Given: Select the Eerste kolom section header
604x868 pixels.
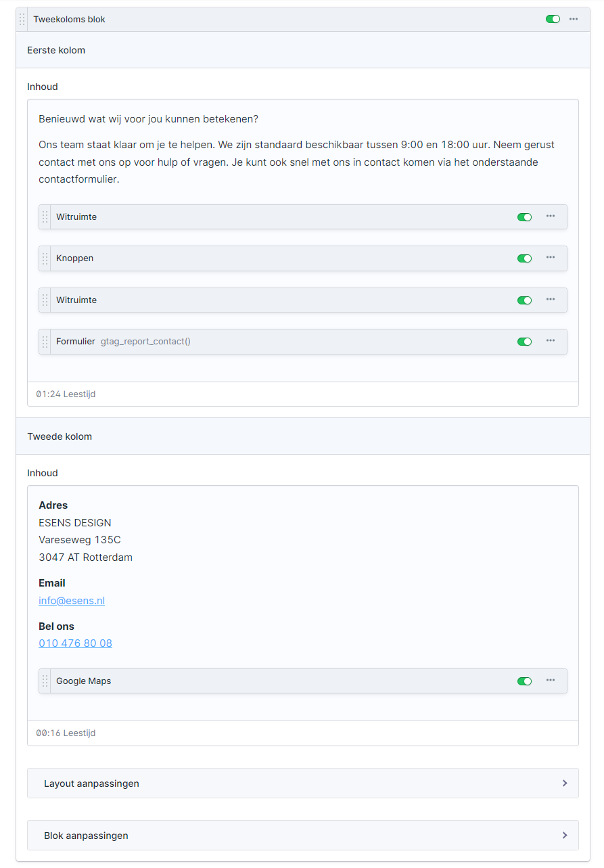Looking at the screenshot, I should [x=302, y=50].
